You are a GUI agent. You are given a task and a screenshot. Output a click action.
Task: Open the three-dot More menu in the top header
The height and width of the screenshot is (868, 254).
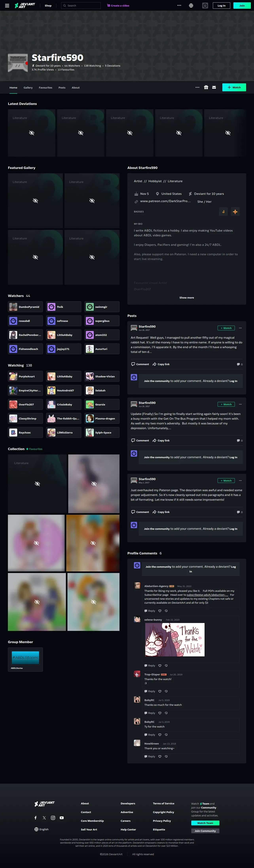179,5
